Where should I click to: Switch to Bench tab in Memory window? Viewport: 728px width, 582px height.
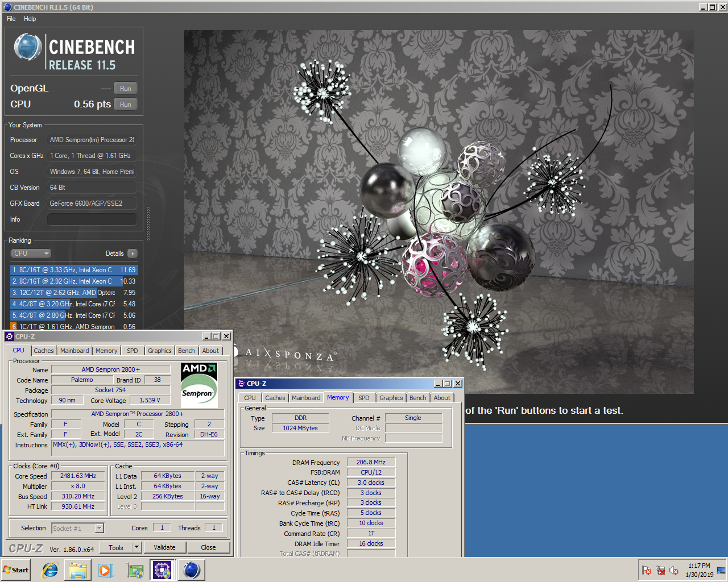tap(418, 398)
